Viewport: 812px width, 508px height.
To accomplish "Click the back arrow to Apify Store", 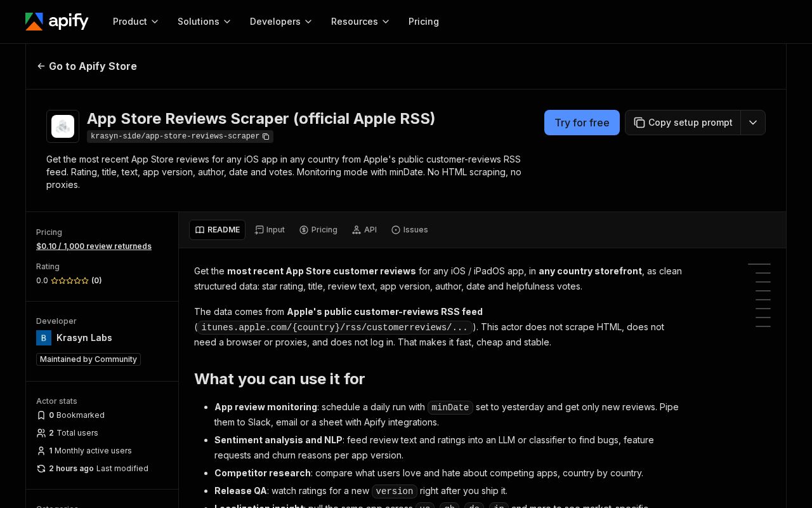I will pyautogui.click(x=41, y=66).
